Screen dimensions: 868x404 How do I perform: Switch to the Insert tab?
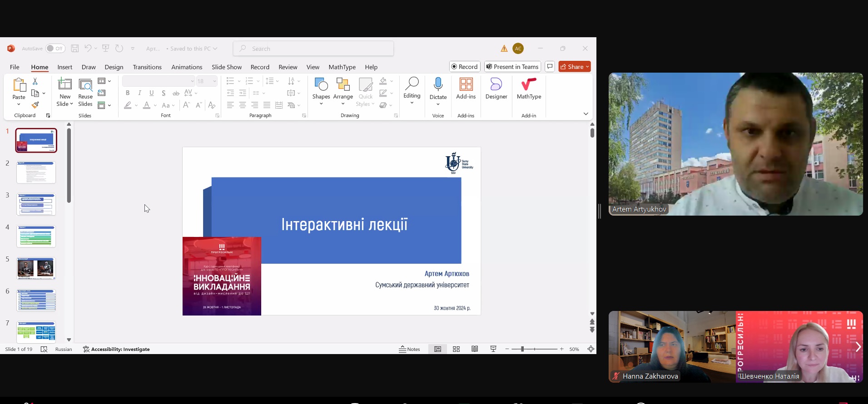click(64, 67)
